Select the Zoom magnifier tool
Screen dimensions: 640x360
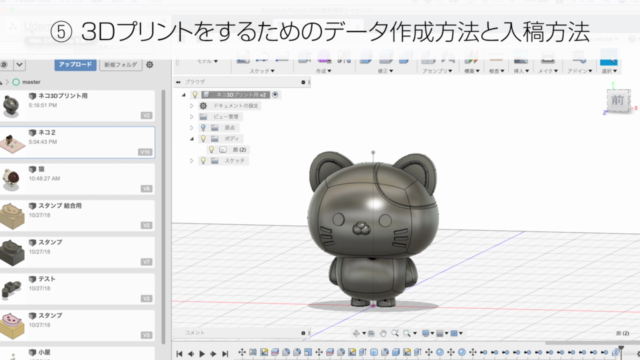(x=395, y=333)
